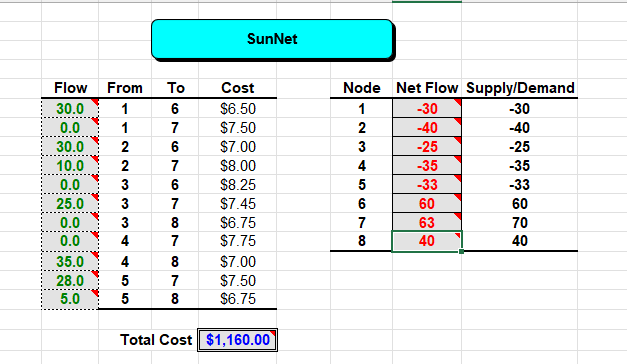Select flow 25.0 for route 3 to 7

click(x=70, y=204)
